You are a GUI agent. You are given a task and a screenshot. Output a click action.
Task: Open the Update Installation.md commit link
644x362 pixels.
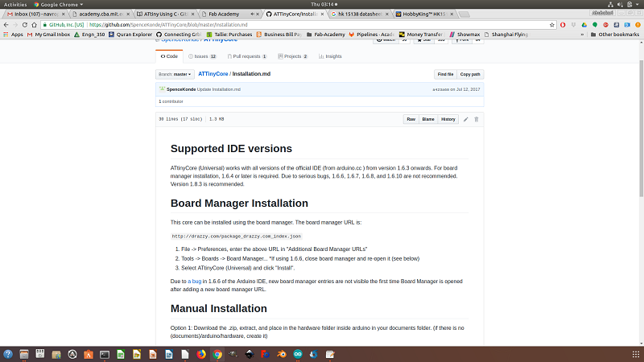click(218, 89)
